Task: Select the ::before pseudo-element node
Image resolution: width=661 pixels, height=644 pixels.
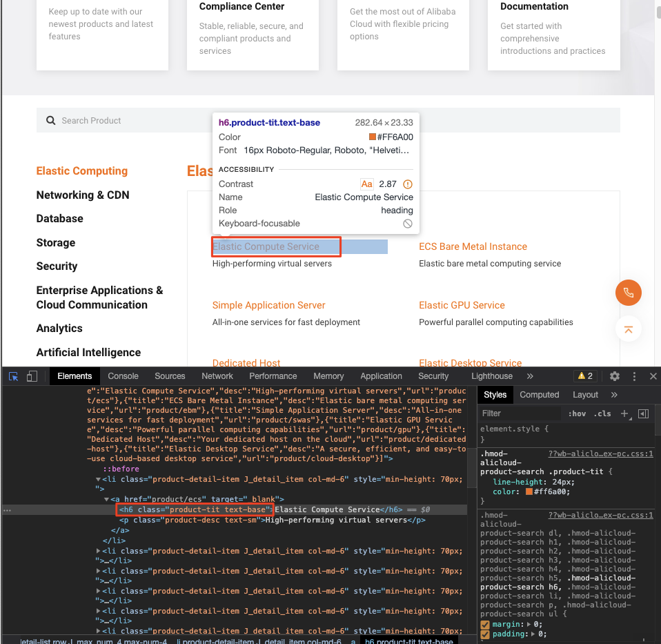Action: pyautogui.click(x=121, y=469)
